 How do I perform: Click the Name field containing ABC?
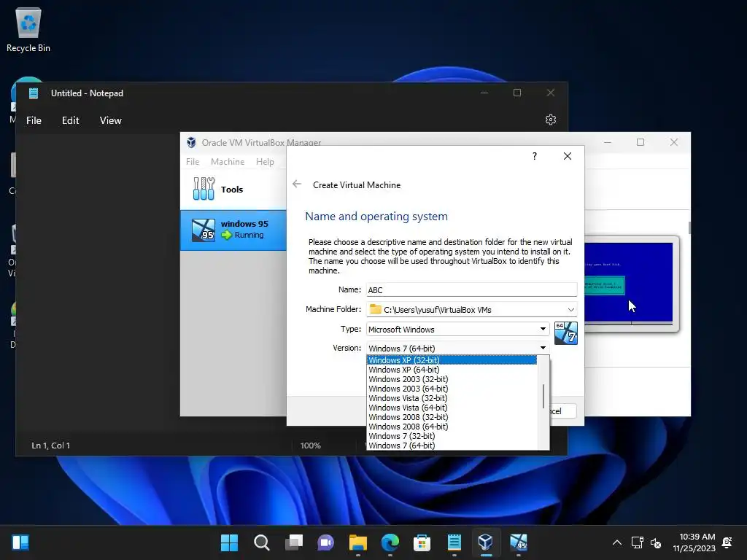[472, 290]
